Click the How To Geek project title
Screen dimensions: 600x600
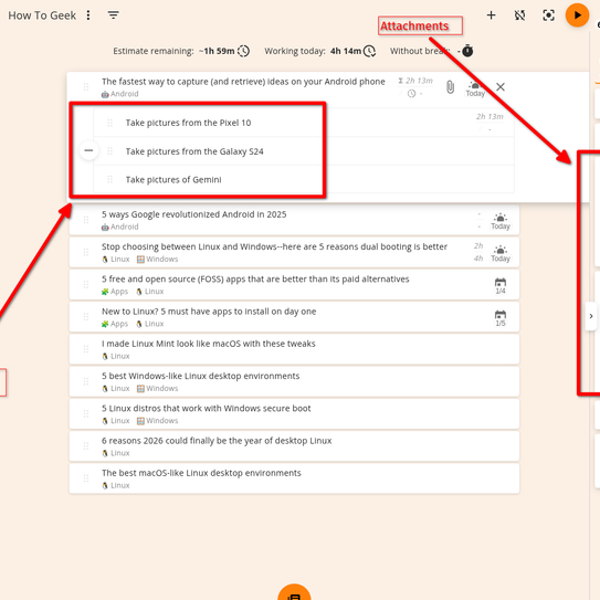(x=42, y=15)
